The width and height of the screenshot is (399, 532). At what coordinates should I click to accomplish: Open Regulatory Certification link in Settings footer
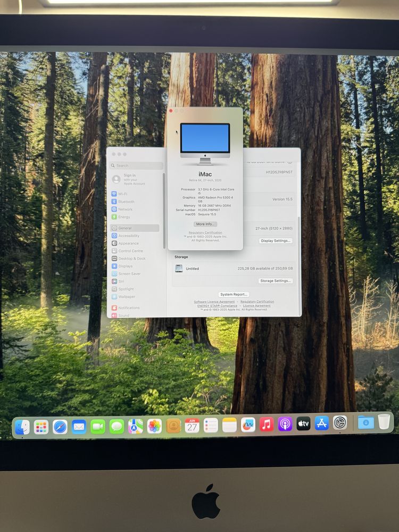257,302
